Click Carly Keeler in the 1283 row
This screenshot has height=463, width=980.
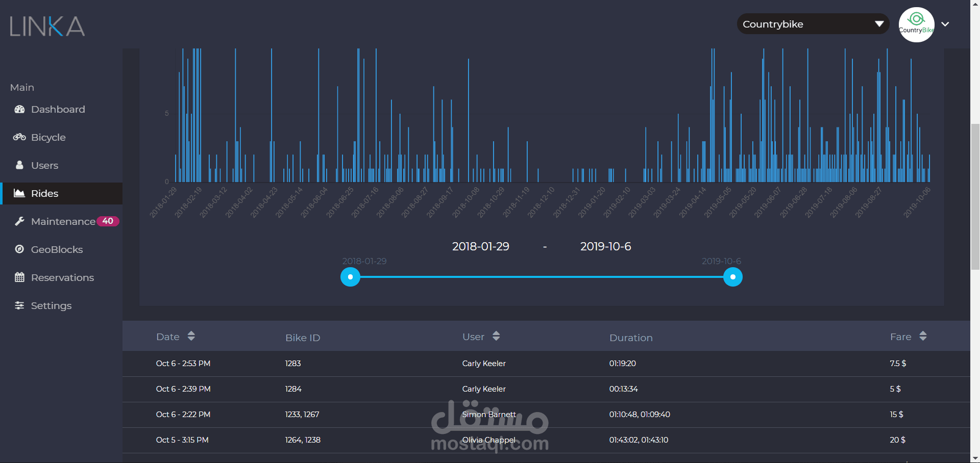click(x=484, y=364)
